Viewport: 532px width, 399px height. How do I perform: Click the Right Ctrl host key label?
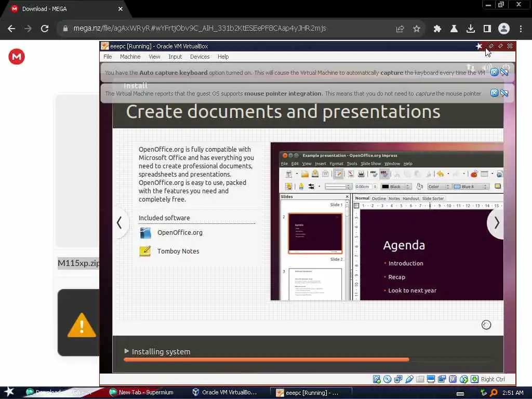(x=493, y=379)
